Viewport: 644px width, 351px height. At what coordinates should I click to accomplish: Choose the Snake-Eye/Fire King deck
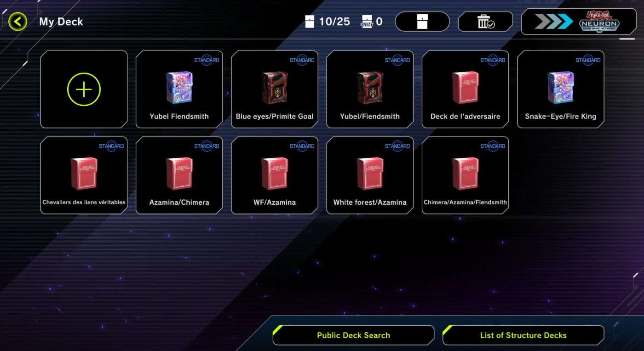561,89
